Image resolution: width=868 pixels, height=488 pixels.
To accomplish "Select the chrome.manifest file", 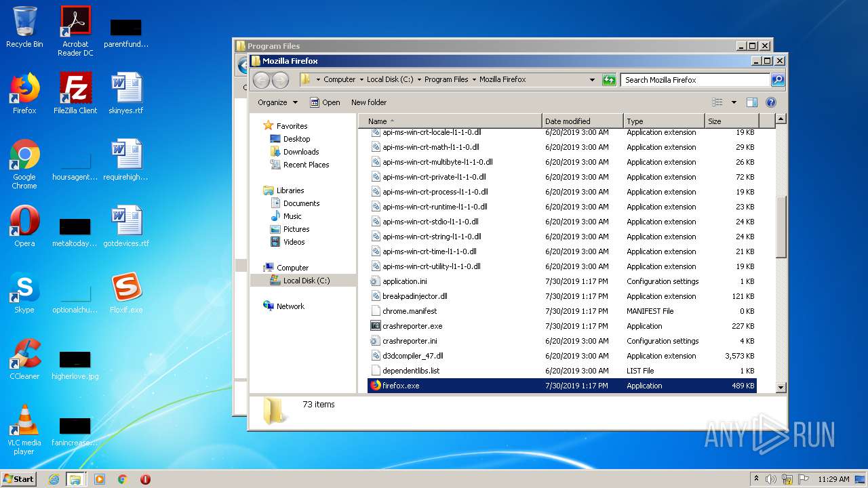I will (x=410, y=311).
